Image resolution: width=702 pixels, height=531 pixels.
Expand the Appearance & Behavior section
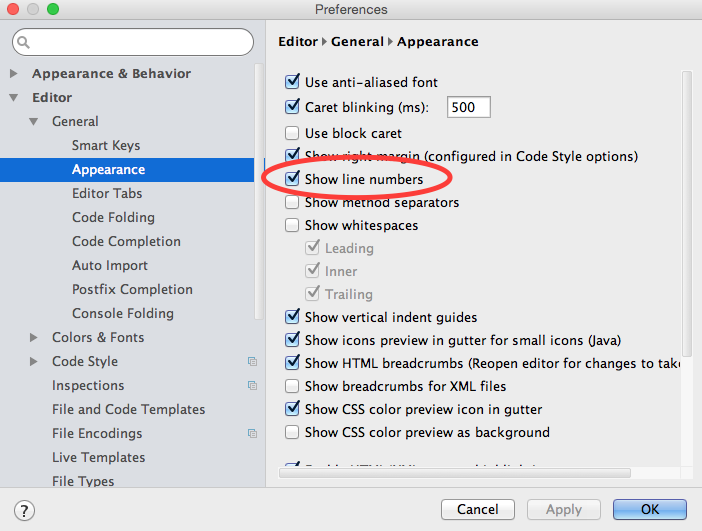point(14,74)
